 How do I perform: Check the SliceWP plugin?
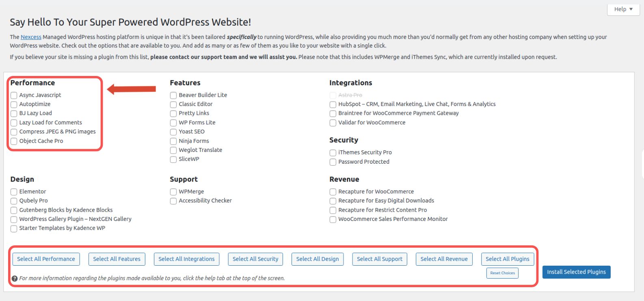pyautogui.click(x=173, y=159)
